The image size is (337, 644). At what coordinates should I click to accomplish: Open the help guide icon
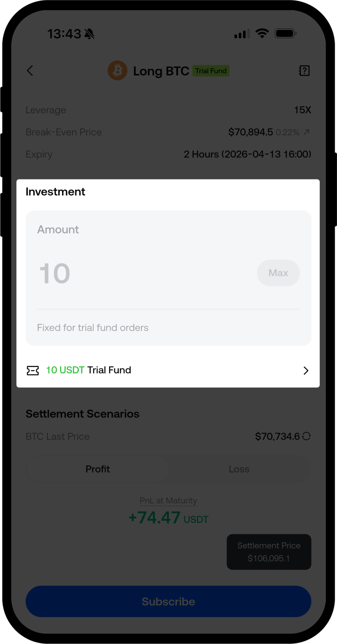click(304, 71)
